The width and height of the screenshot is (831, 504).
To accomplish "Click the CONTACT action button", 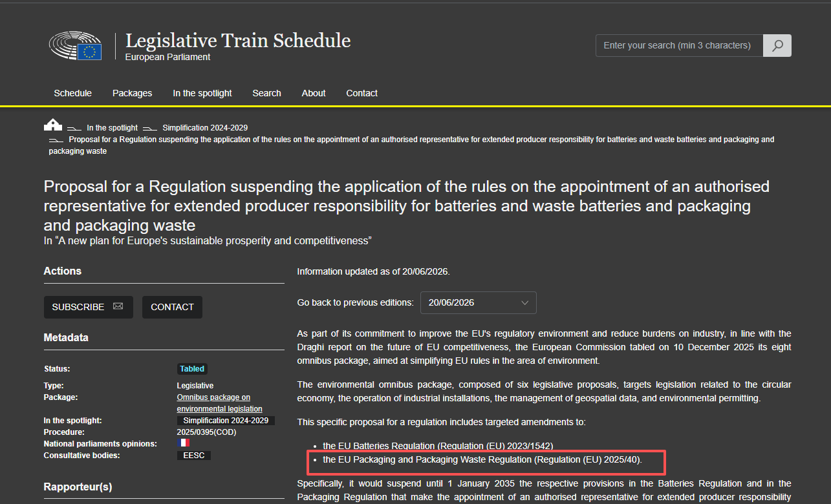I will 172,307.
